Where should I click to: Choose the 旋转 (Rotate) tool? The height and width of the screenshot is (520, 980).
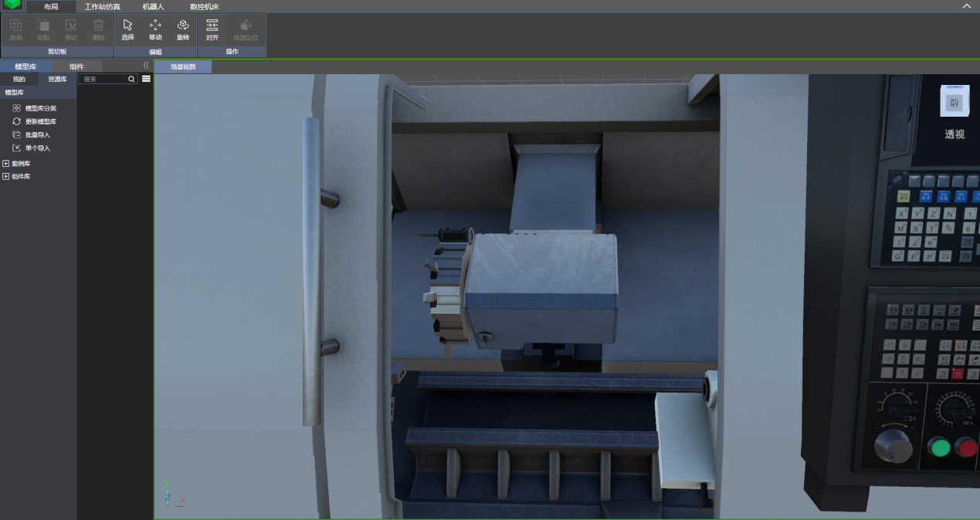point(183,29)
